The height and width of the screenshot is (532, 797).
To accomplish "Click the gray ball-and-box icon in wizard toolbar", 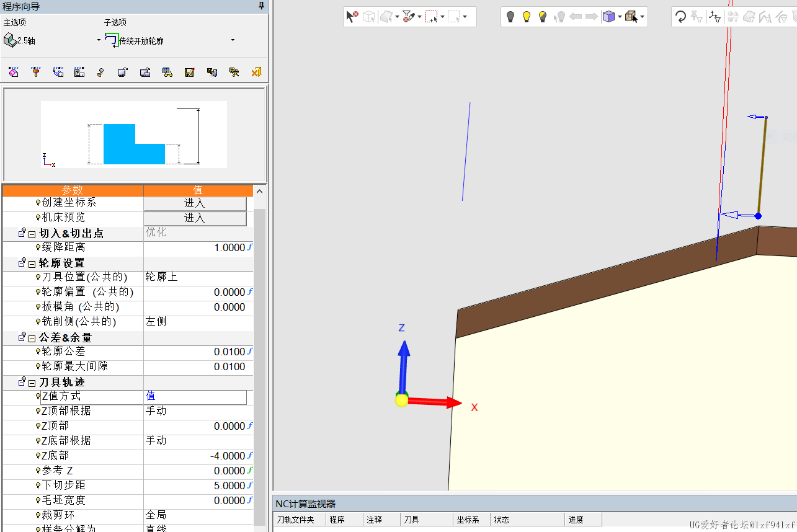I will [100, 73].
